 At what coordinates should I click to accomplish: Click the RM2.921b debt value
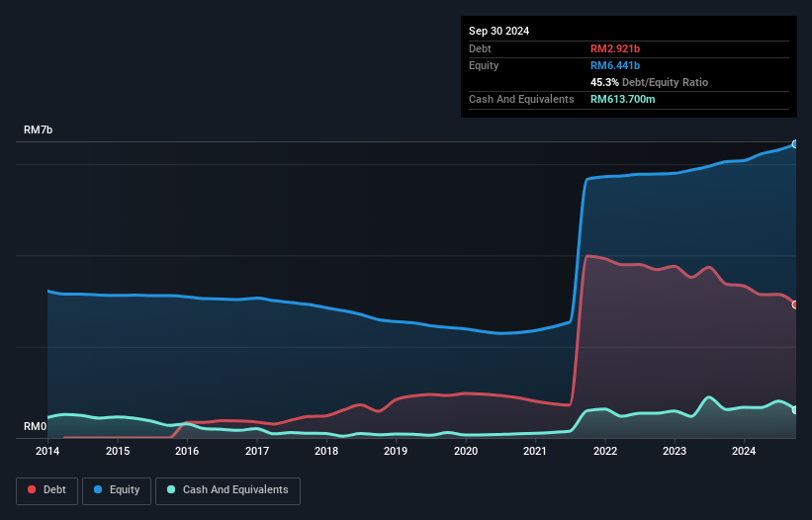[615, 48]
